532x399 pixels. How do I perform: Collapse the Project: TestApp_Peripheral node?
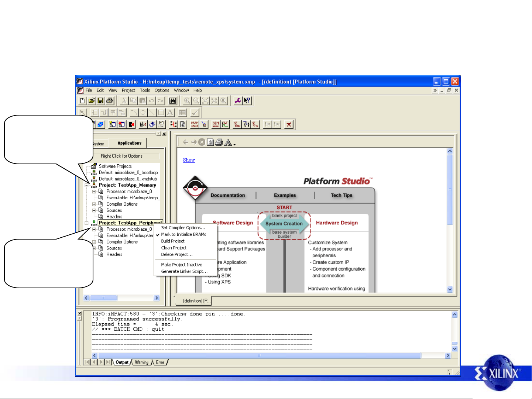[x=86, y=223]
